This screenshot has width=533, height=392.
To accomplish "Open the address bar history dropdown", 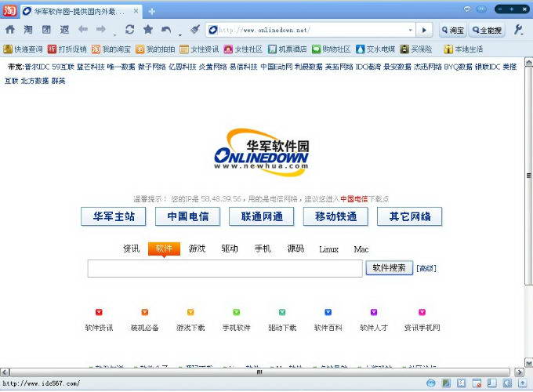I will tap(410, 30).
